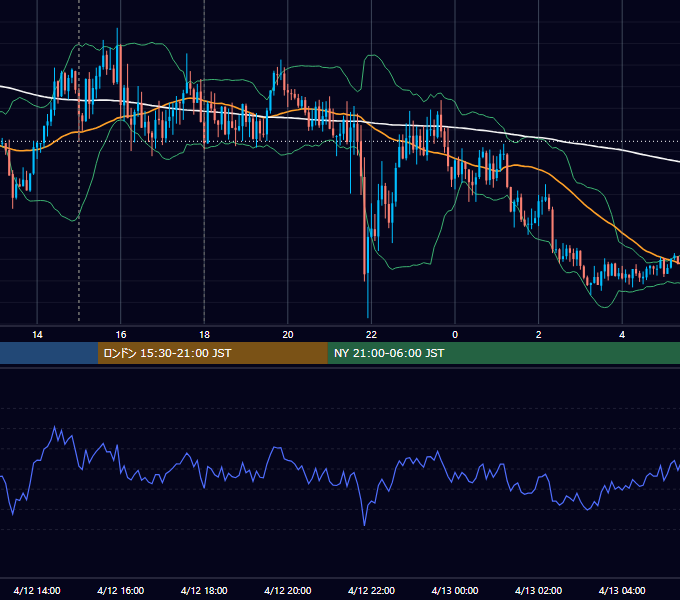Image resolution: width=680 pixels, height=600 pixels.
Task: Click the 4/13 00:00 date label
Action: click(x=455, y=590)
